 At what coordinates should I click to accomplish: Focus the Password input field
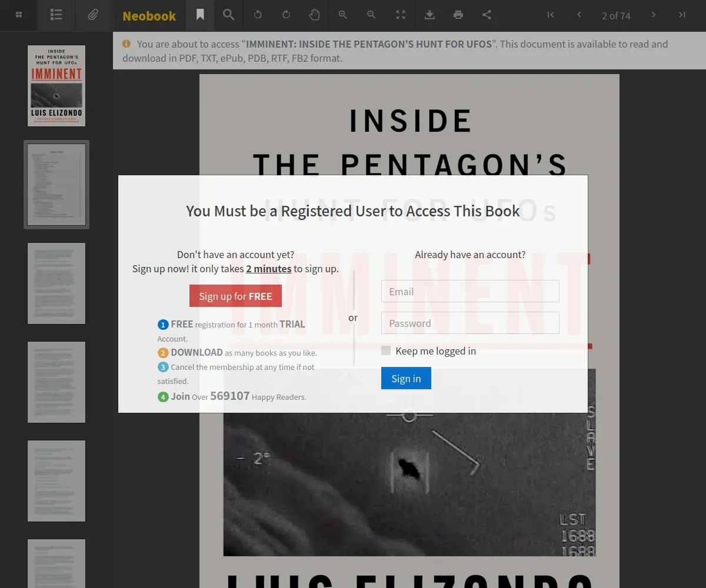[470, 323]
